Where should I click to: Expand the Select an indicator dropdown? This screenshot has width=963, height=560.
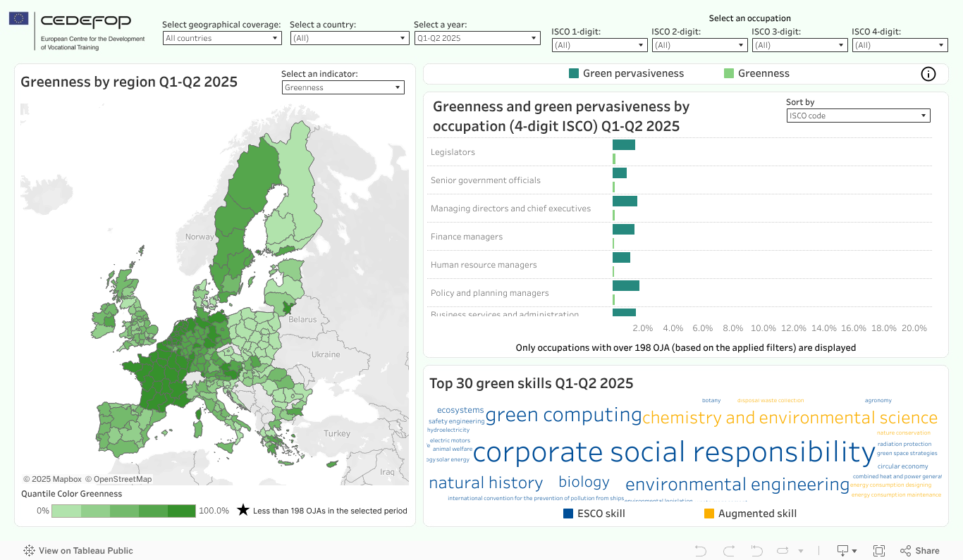[343, 87]
